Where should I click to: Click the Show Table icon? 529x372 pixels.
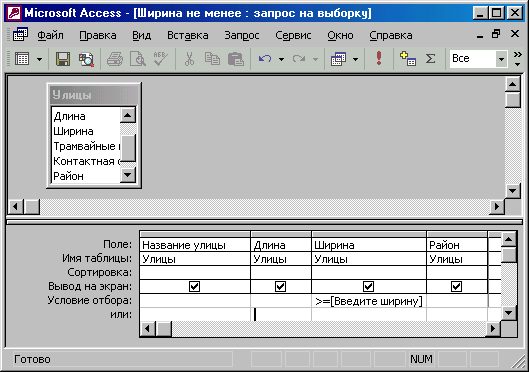point(408,58)
